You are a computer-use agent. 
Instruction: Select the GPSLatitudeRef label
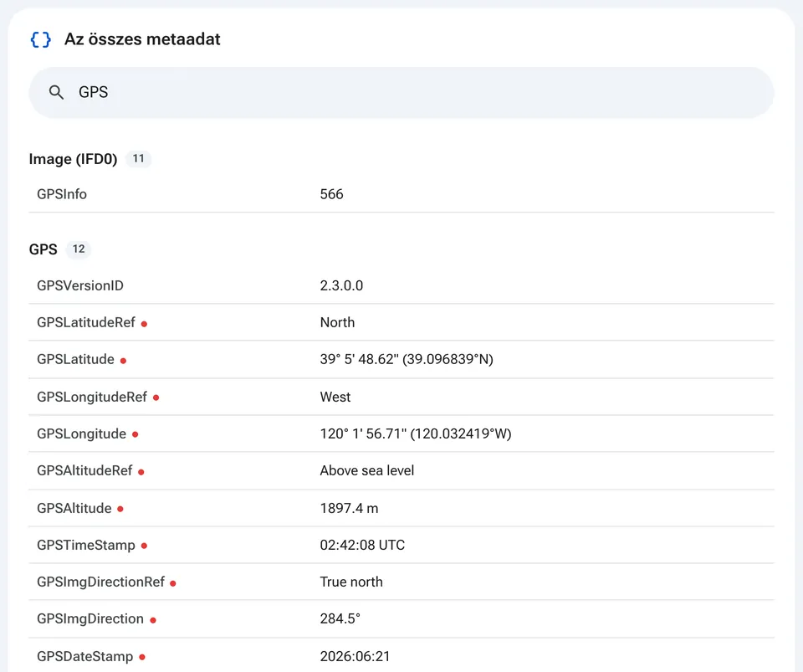tap(86, 323)
